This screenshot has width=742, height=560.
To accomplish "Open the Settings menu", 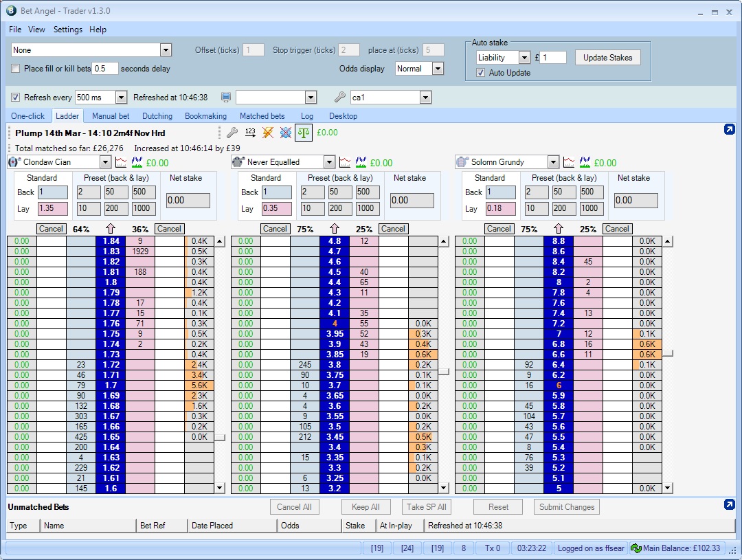I will (67, 30).
